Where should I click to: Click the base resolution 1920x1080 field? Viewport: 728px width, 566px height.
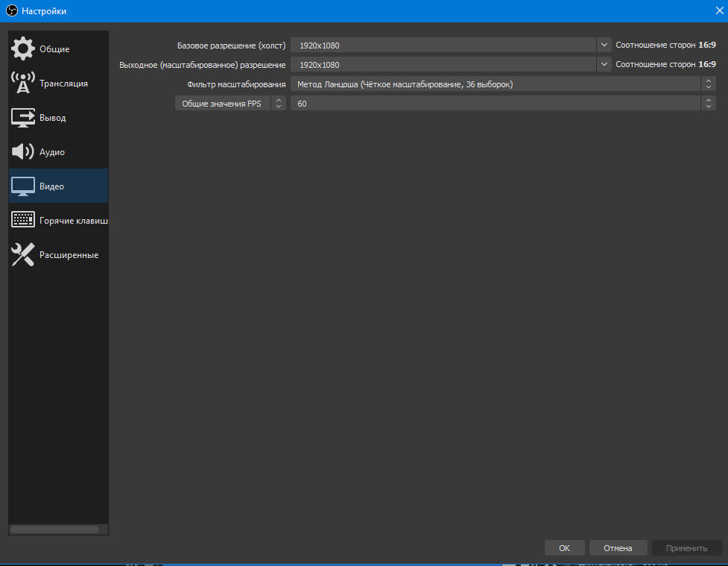tap(443, 45)
